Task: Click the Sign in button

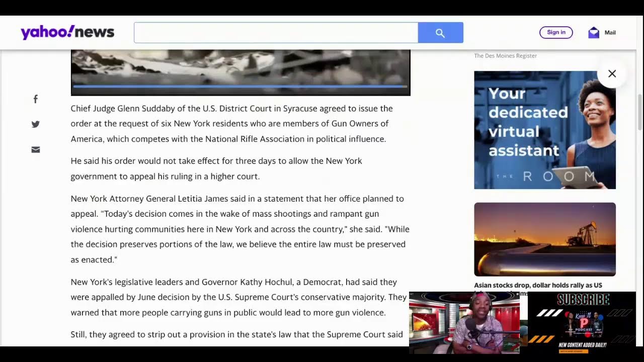Action: tap(556, 32)
